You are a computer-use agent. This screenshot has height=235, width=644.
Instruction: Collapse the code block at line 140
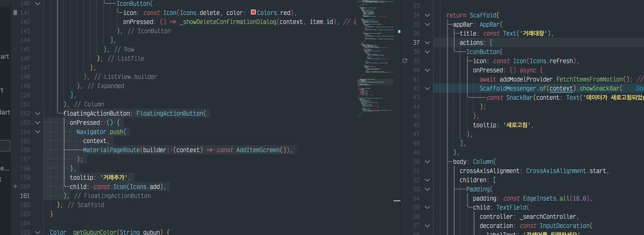(x=37, y=4)
